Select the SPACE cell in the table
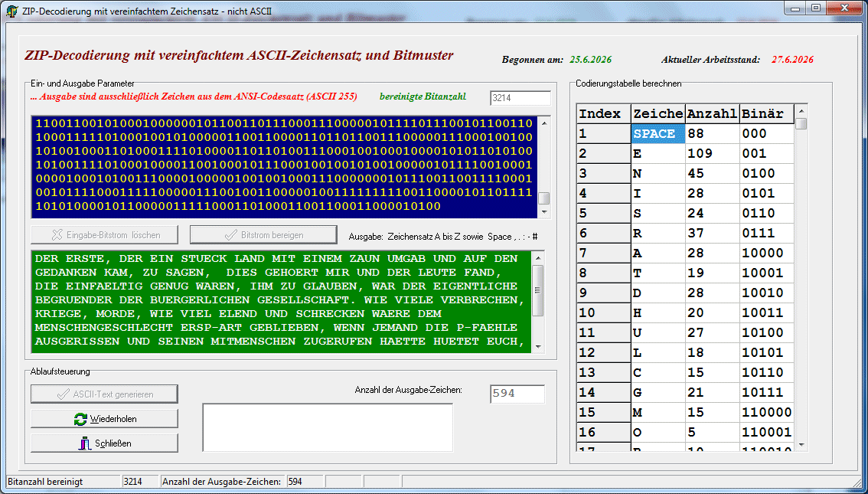Image resolution: width=868 pixels, height=494 pixels. coord(658,133)
